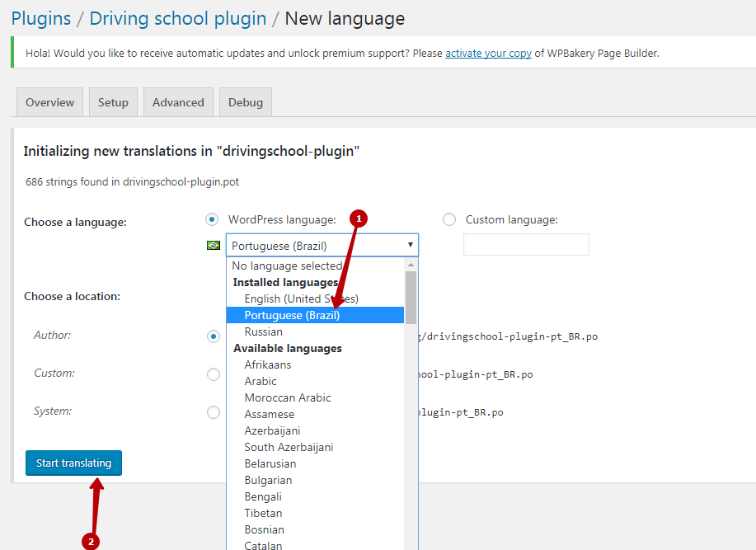Click the Custom language text field
The image size is (756, 550).
pyautogui.click(x=526, y=245)
